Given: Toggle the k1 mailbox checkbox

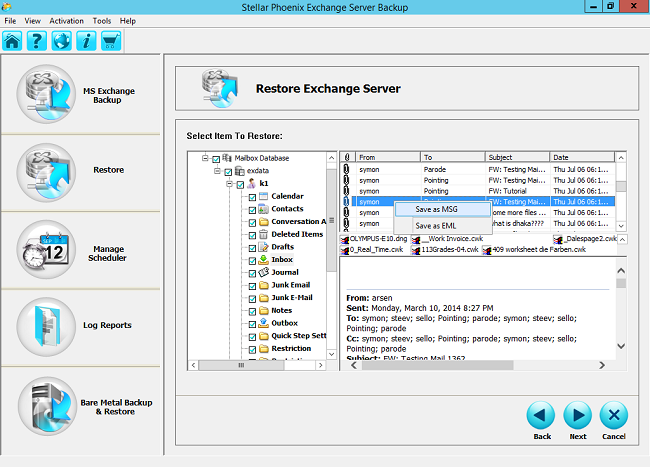Looking at the screenshot, I should [240, 185].
